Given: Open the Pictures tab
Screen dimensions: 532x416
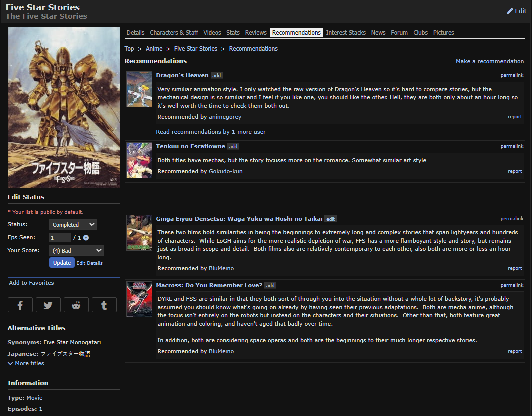Looking at the screenshot, I should [x=443, y=33].
